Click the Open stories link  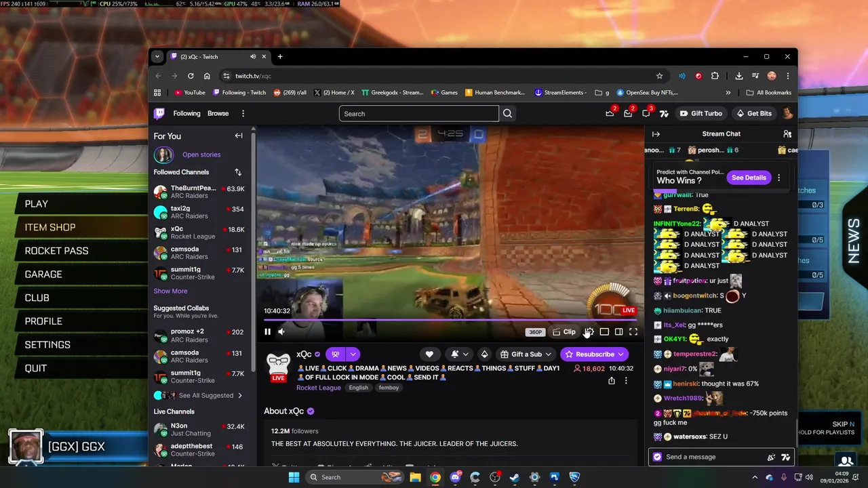tap(201, 155)
